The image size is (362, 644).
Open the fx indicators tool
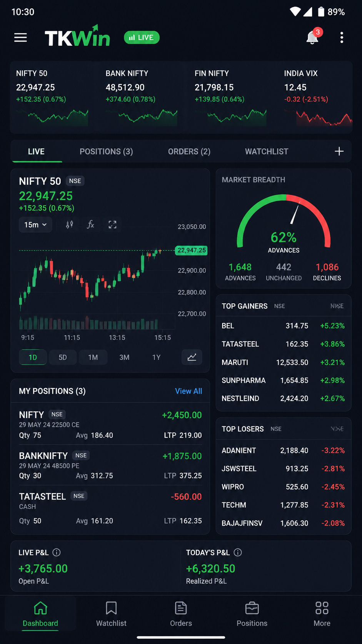tap(91, 225)
